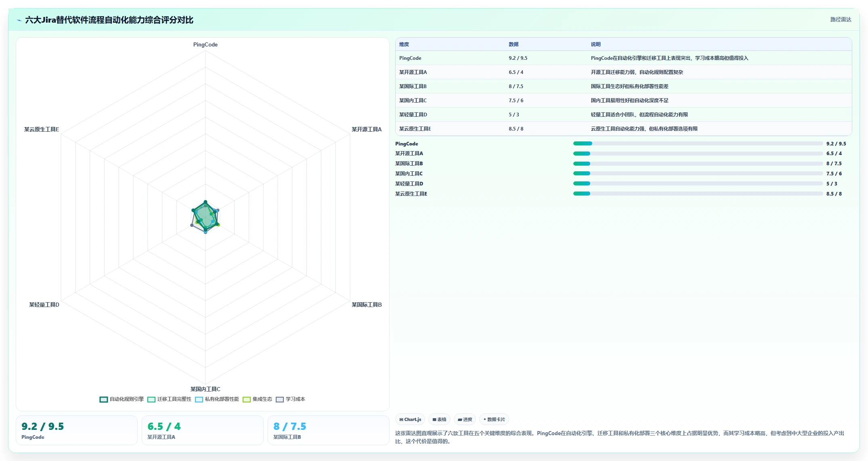Toggle the 迁移工具完整性 legend series

tap(170, 399)
